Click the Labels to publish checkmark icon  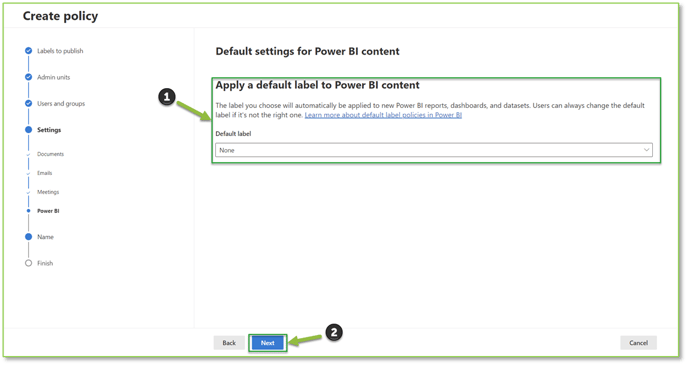(x=28, y=51)
